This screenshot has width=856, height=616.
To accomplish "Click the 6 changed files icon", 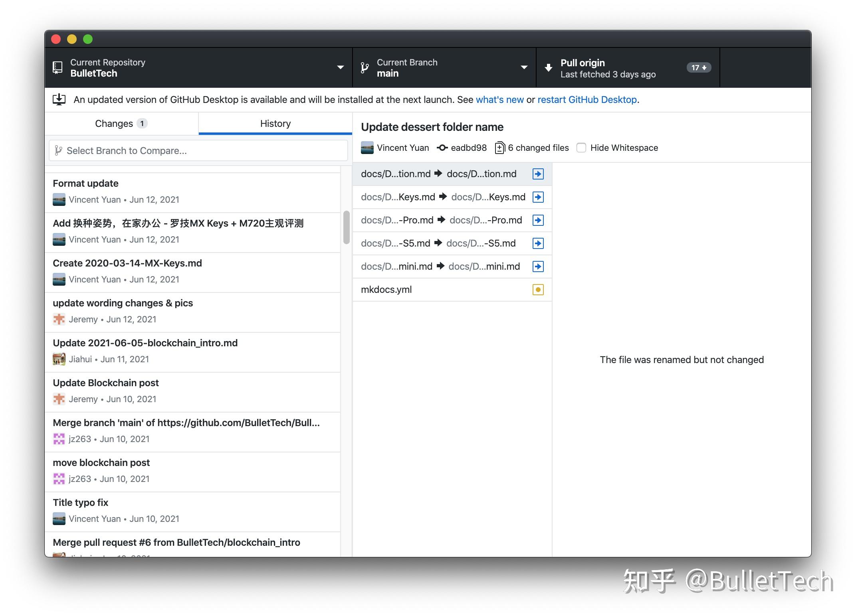I will (499, 148).
